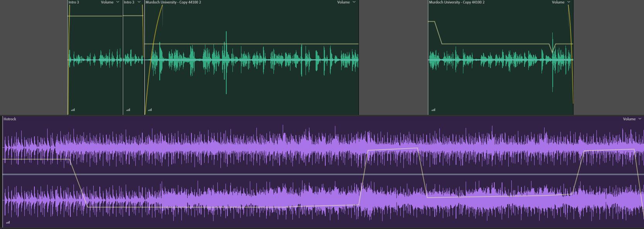Viewport: 644px width, 229px height.
Task: Open Volume dropdown on first Intro 3 clip
Action: (110, 2)
